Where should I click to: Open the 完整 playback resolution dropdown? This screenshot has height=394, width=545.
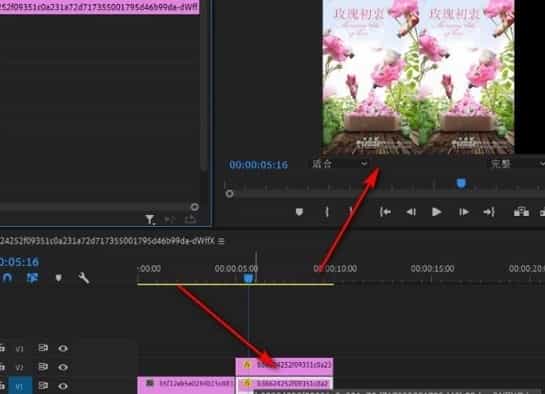pyautogui.click(x=517, y=164)
